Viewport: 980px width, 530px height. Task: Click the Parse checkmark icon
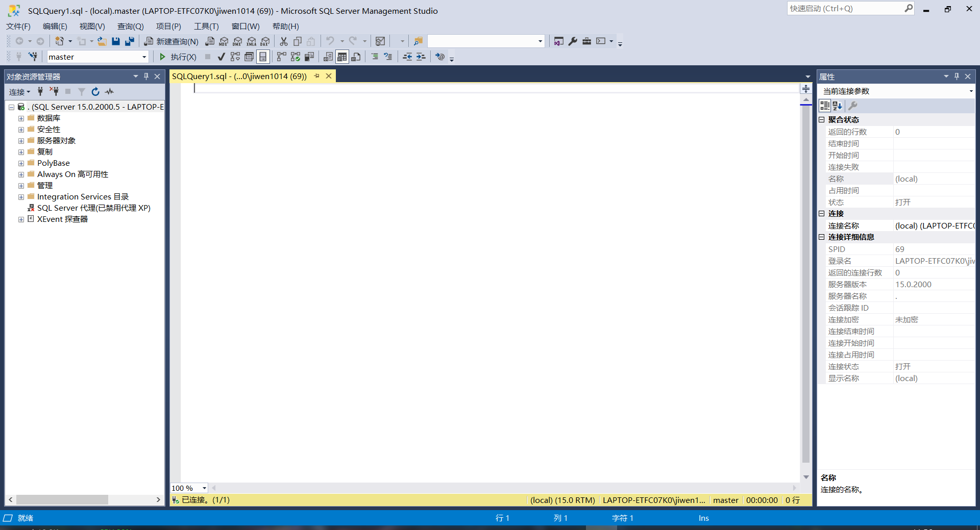coord(221,57)
